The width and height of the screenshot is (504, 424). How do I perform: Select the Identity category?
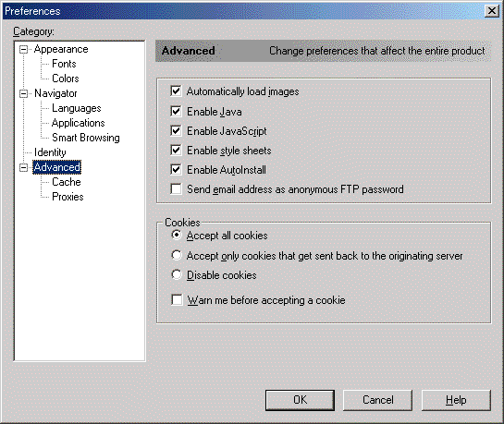click(50, 152)
